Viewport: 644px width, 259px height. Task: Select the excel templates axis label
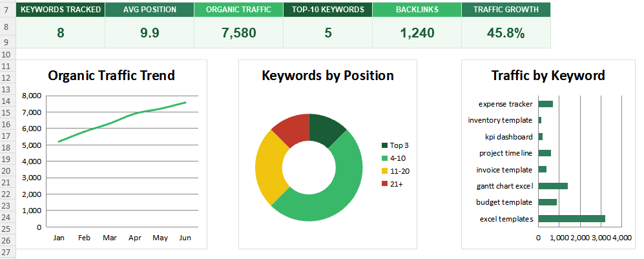point(506,219)
